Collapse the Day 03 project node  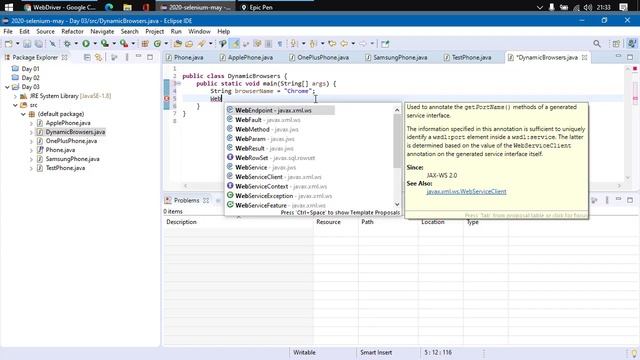[x=7, y=87]
